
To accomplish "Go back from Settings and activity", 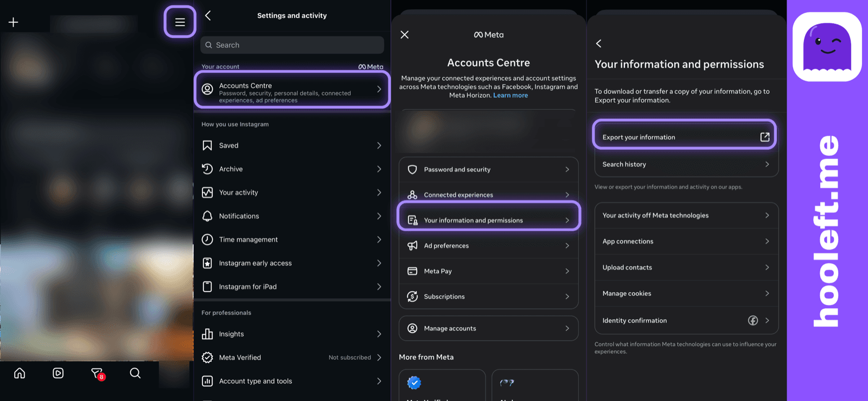I will tap(208, 16).
